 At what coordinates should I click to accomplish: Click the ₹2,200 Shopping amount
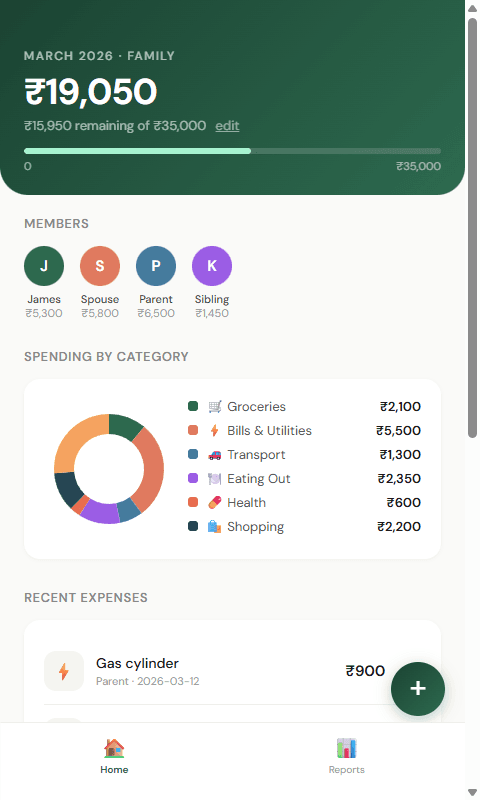pos(399,527)
